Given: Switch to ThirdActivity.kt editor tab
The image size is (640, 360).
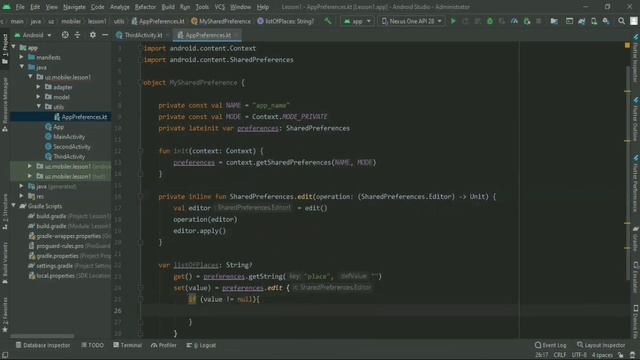Looking at the screenshot, I should 143,35.
